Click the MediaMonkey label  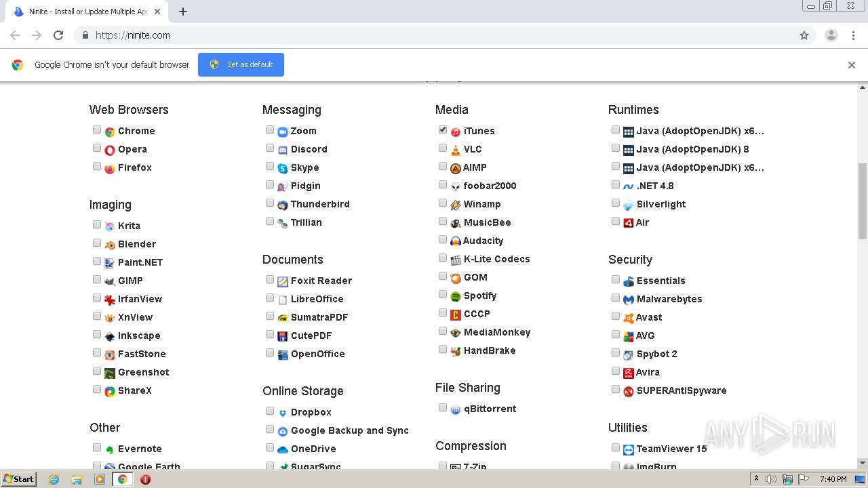(497, 333)
